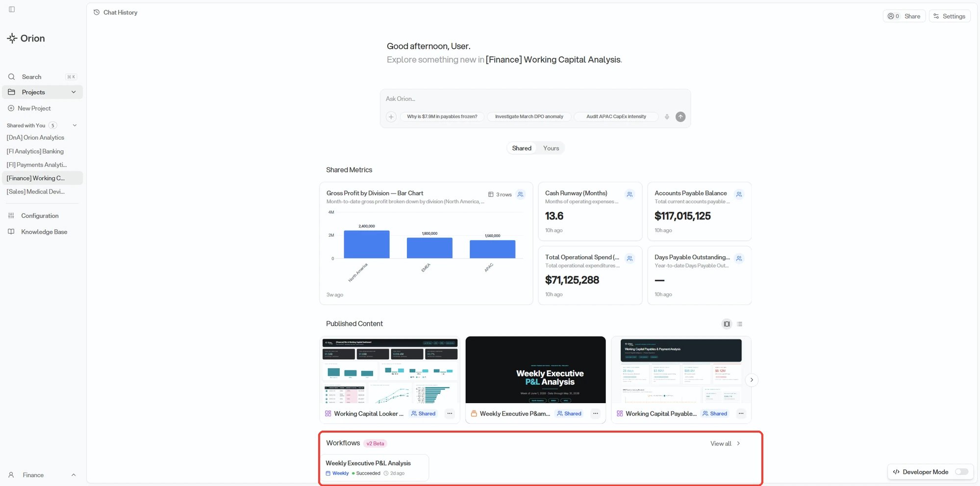
Task: Click the Orion logo
Action: [x=26, y=38]
